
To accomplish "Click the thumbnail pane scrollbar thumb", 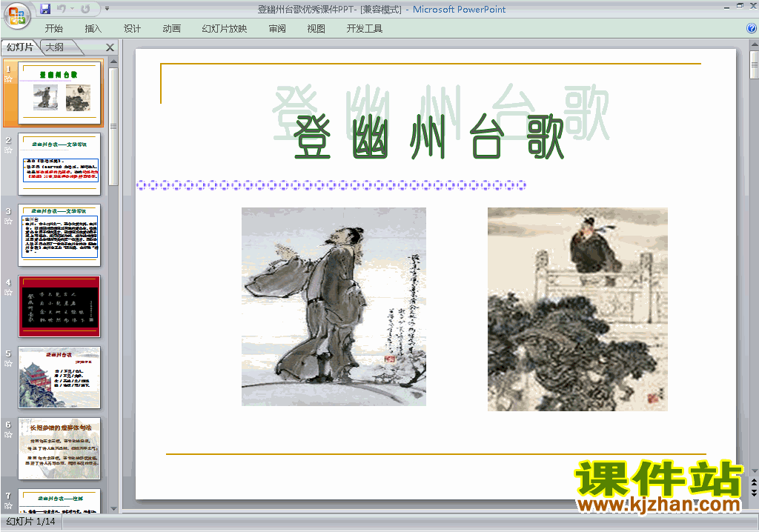I will pyautogui.click(x=113, y=126).
